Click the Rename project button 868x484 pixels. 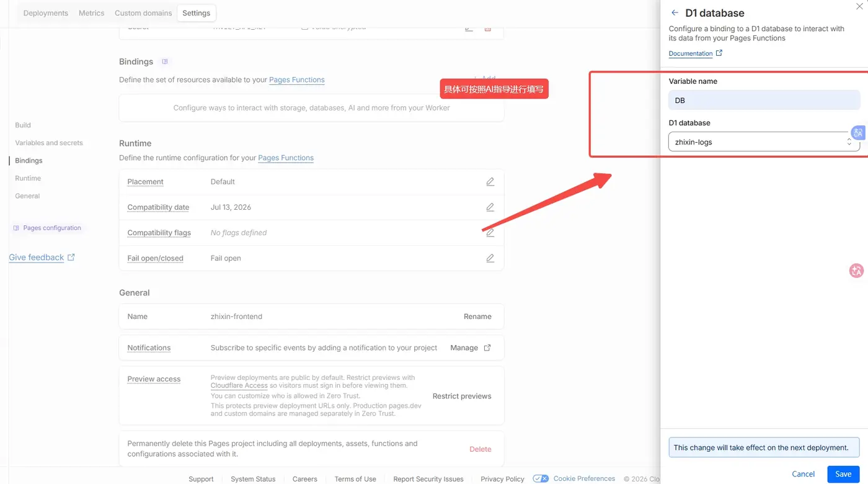click(x=477, y=316)
